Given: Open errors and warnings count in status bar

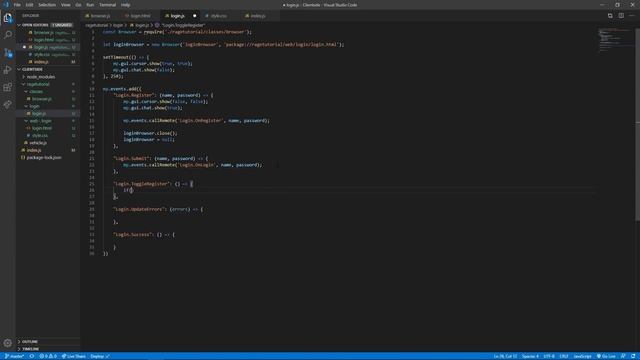Looking at the screenshot, I should click(x=48, y=356).
